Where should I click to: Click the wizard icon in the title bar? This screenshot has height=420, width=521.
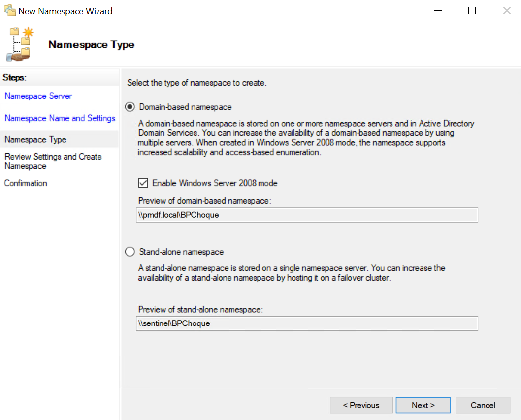(x=10, y=11)
